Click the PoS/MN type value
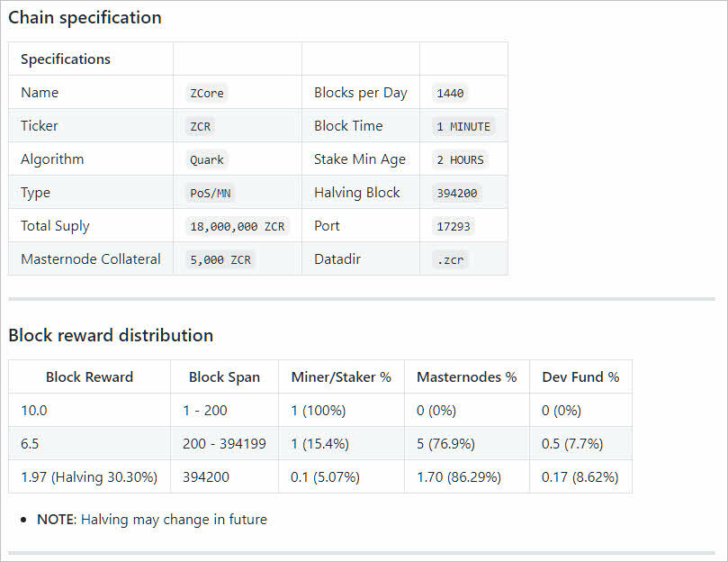 coord(209,193)
